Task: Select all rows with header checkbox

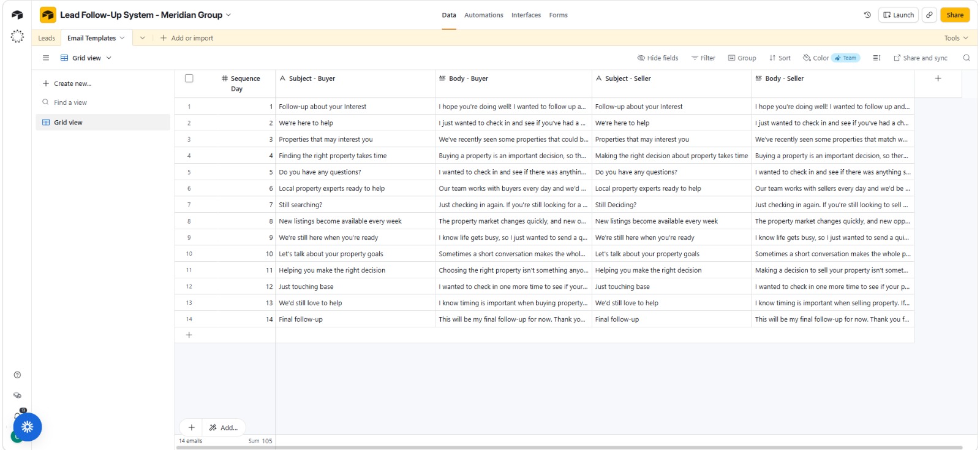Action: tap(189, 78)
